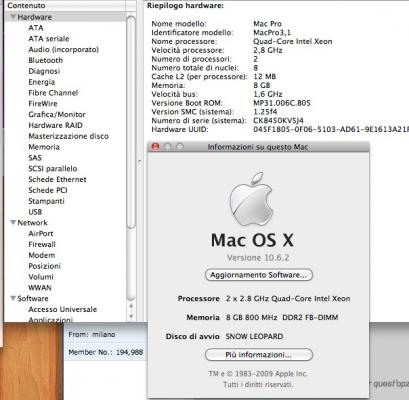Image resolution: width=409 pixels, height=400 pixels.
Task: Open AirPort network info
Action: 41,234
